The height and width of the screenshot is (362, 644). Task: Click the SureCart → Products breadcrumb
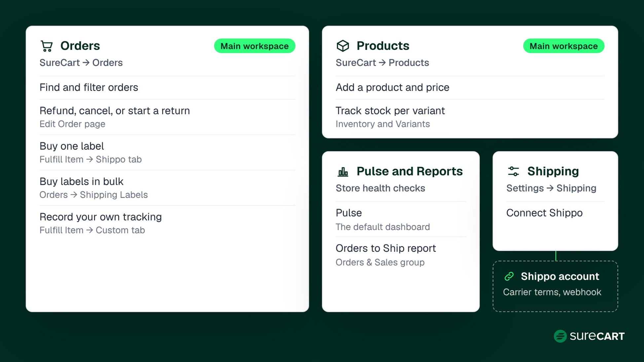pyautogui.click(x=382, y=62)
